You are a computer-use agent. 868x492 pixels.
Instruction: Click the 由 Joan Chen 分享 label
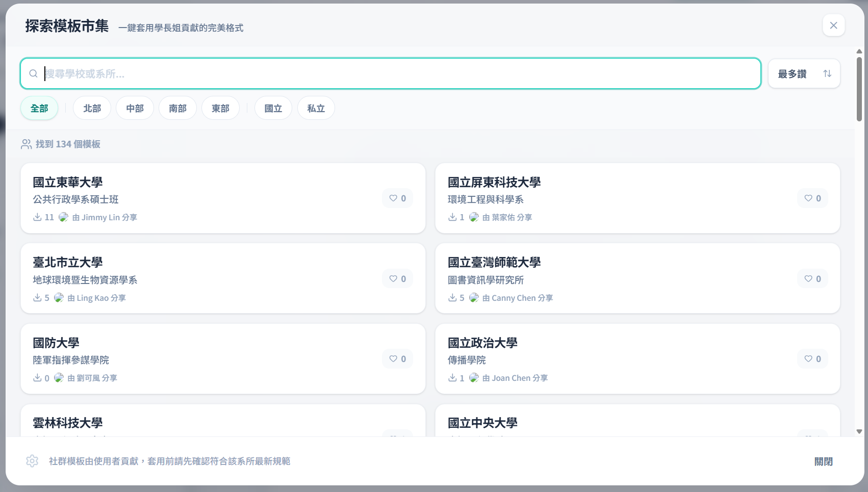tap(515, 378)
